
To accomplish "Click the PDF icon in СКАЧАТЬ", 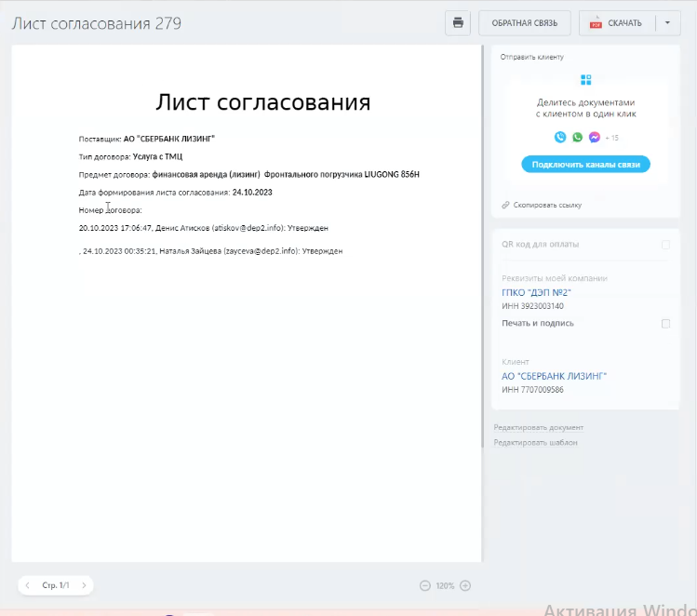I will point(596,23).
